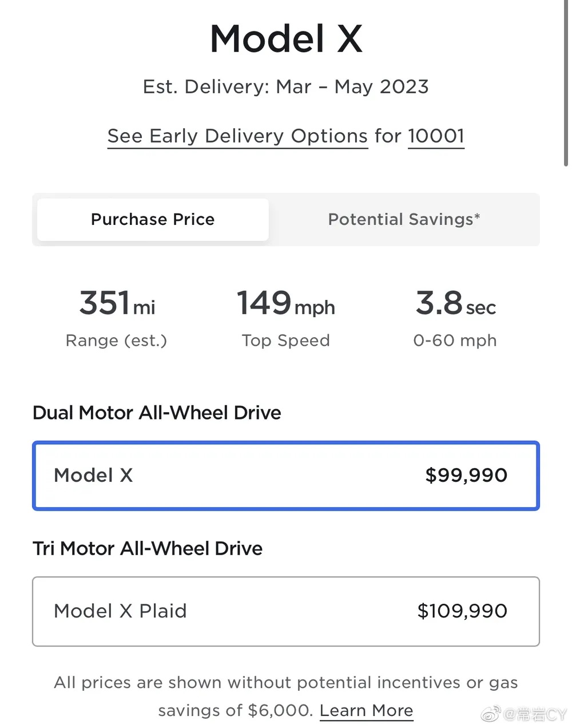
Task: Click the incentives disclaimer text
Action: point(285,683)
